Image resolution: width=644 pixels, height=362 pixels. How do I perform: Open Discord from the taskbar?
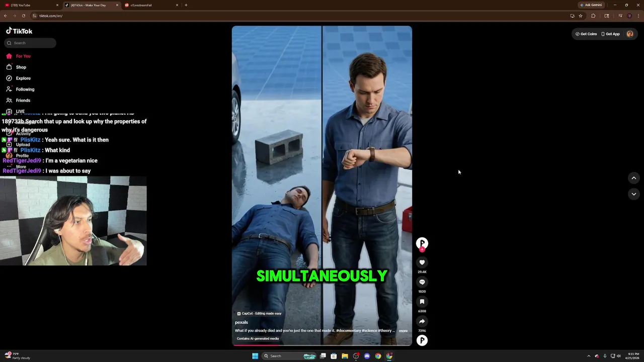pyautogui.click(x=367, y=356)
